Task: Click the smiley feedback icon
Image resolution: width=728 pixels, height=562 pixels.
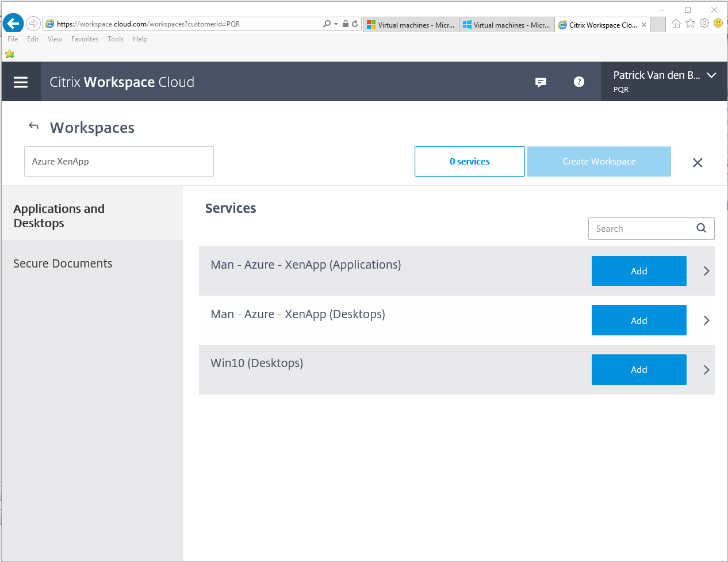Action: [x=718, y=23]
